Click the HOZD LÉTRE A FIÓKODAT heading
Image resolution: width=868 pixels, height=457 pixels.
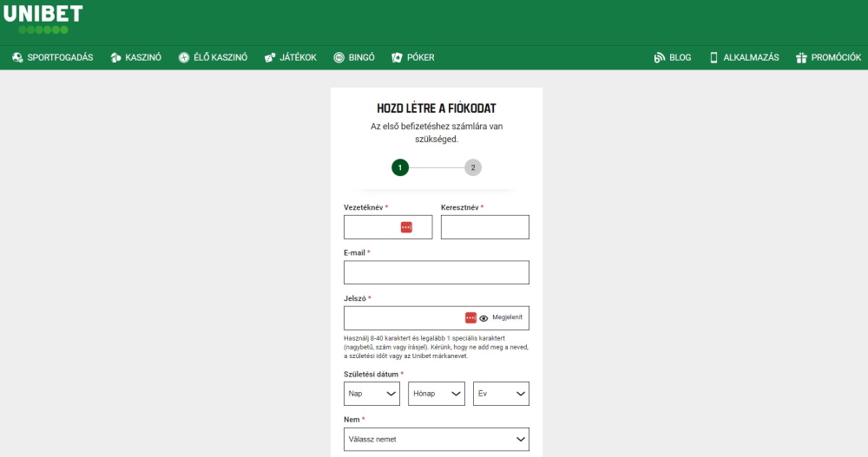tap(437, 108)
